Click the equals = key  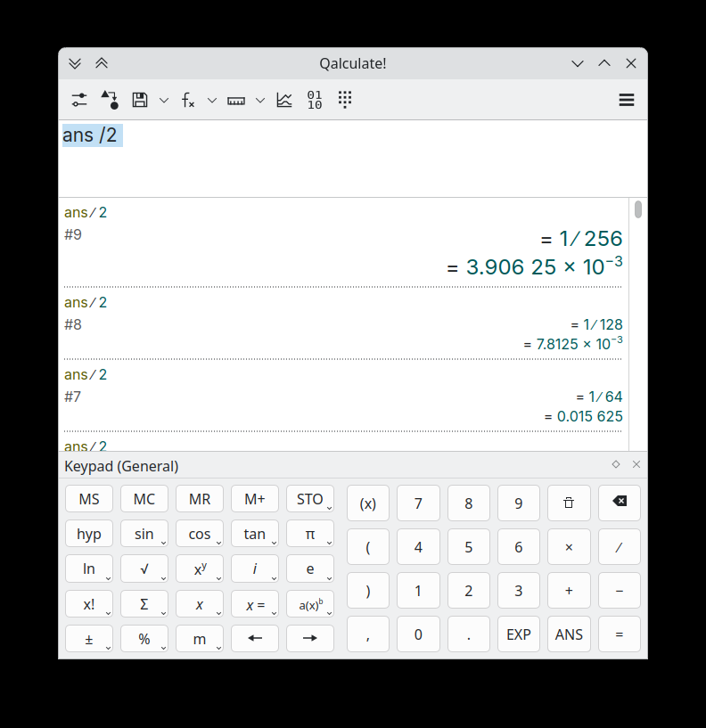pos(620,634)
